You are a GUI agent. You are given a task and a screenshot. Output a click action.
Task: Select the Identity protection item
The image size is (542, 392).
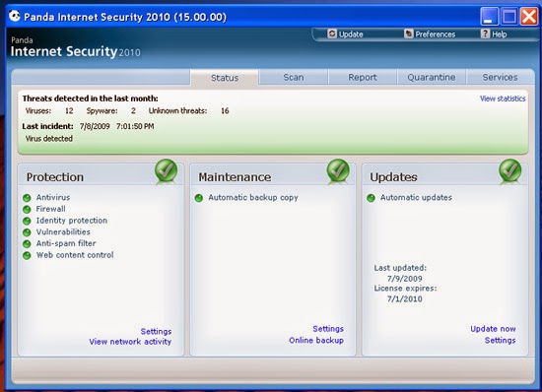[72, 221]
